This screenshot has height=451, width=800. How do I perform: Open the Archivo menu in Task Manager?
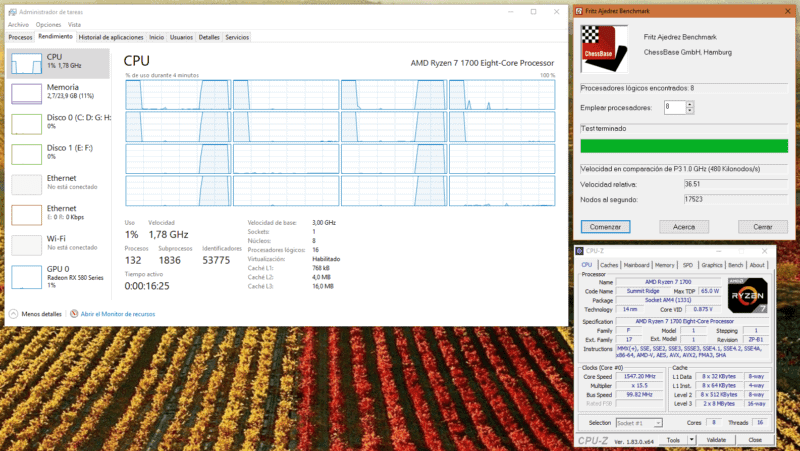pyautogui.click(x=18, y=24)
